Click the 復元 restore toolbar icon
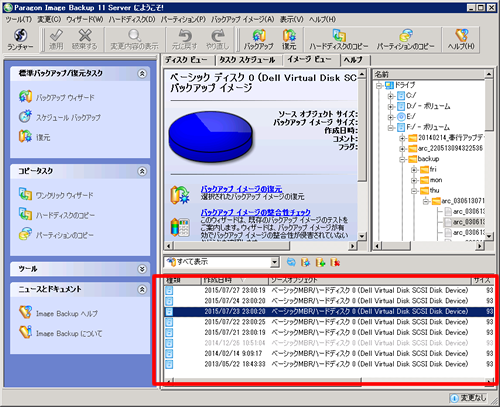Viewport: 500px width, 407px height. [x=289, y=39]
